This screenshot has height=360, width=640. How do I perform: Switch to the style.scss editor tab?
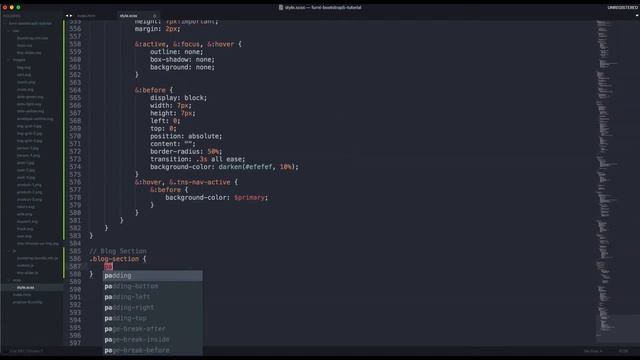click(x=129, y=16)
